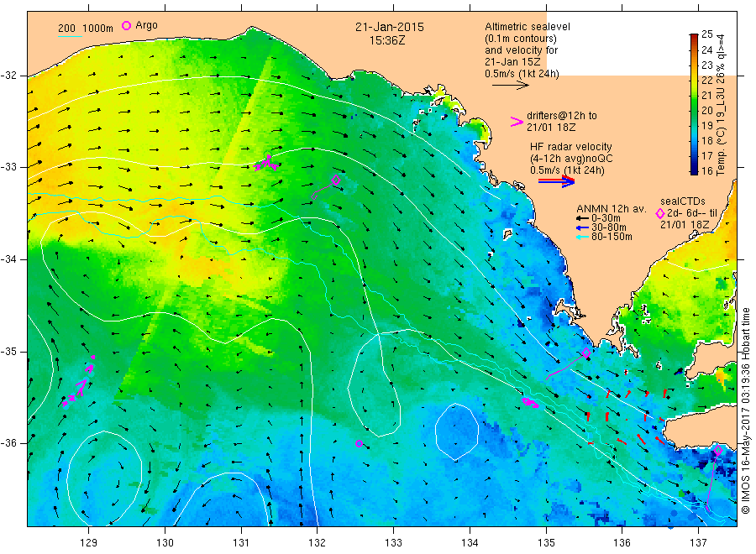Click the green middle of temperature color bar
The image size is (756, 554).
coord(694,103)
